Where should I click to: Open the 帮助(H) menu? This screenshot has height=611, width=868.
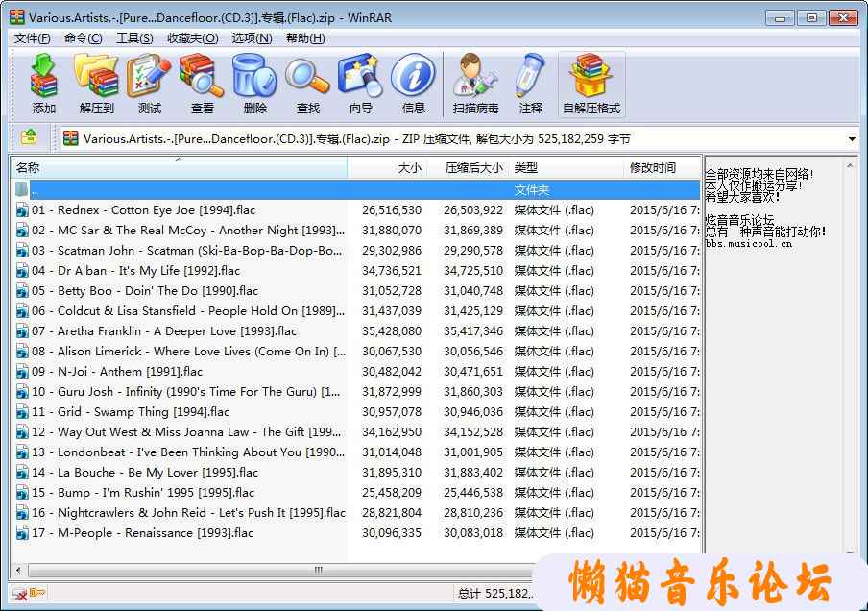[x=305, y=38]
